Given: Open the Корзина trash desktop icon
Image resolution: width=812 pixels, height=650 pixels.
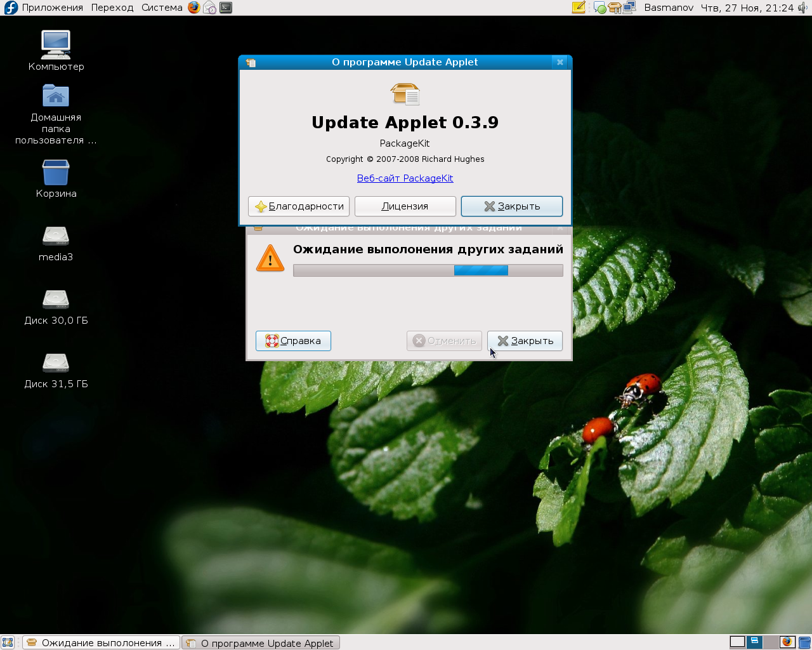Looking at the screenshot, I should 56,172.
